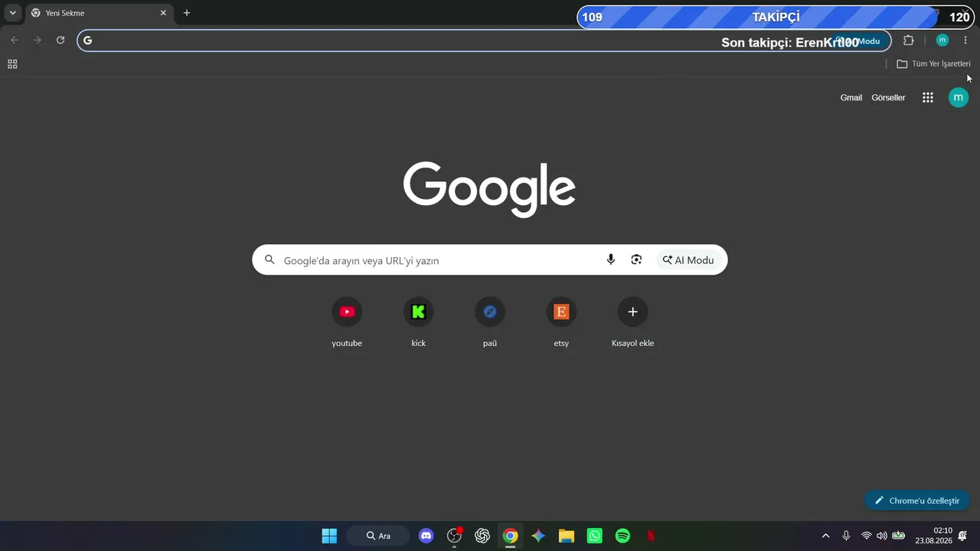Open Google Lens image search
Image resolution: width=980 pixels, height=551 pixels.
click(636, 260)
